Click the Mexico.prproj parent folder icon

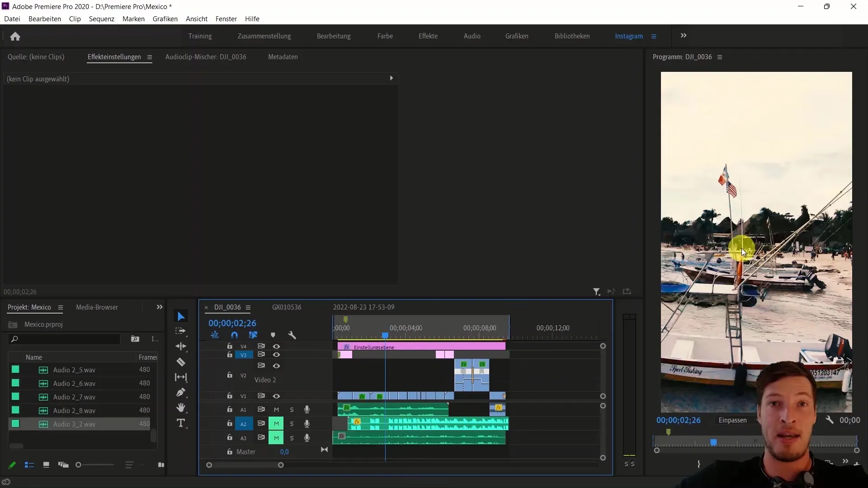(x=13, y=325)
